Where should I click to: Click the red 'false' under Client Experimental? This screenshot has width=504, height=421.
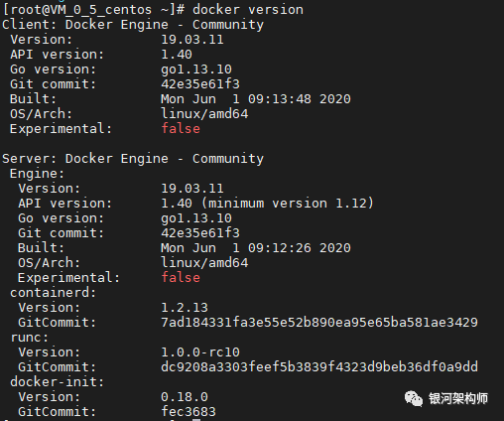pyautogui.click(x=181, y=129)
